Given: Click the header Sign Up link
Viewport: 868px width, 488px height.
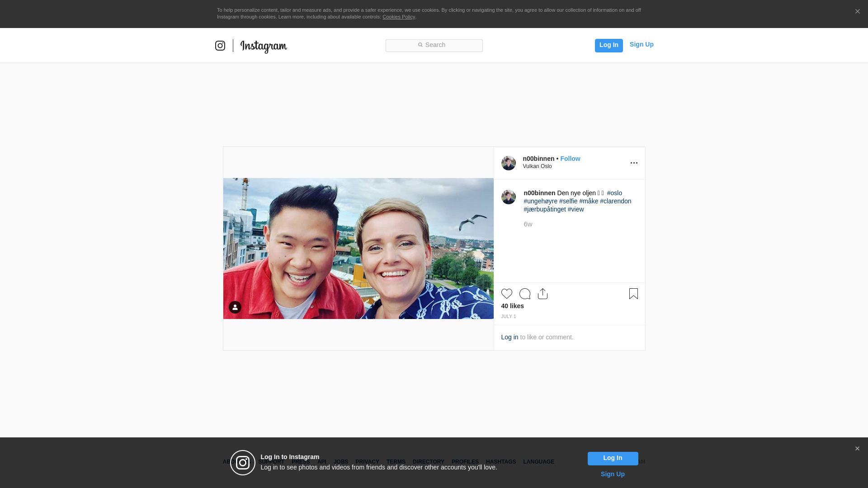Looking at the screenshot, I should coord(641,44).
